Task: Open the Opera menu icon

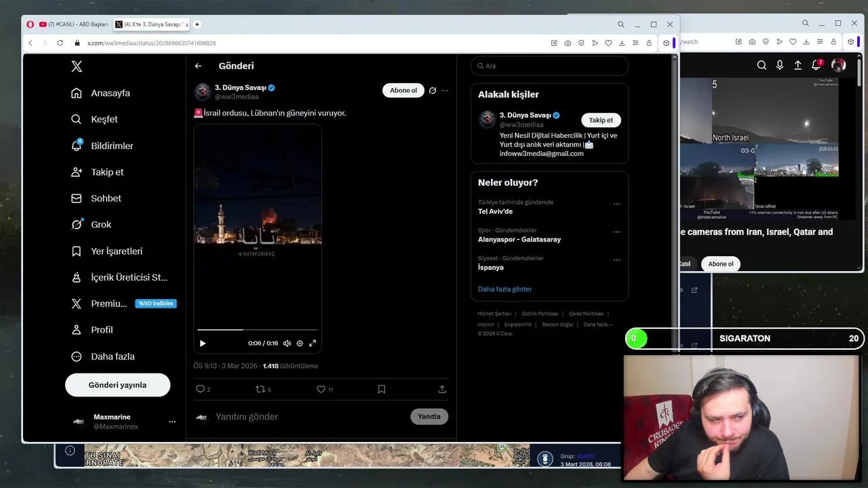Action: coord(30,24)
